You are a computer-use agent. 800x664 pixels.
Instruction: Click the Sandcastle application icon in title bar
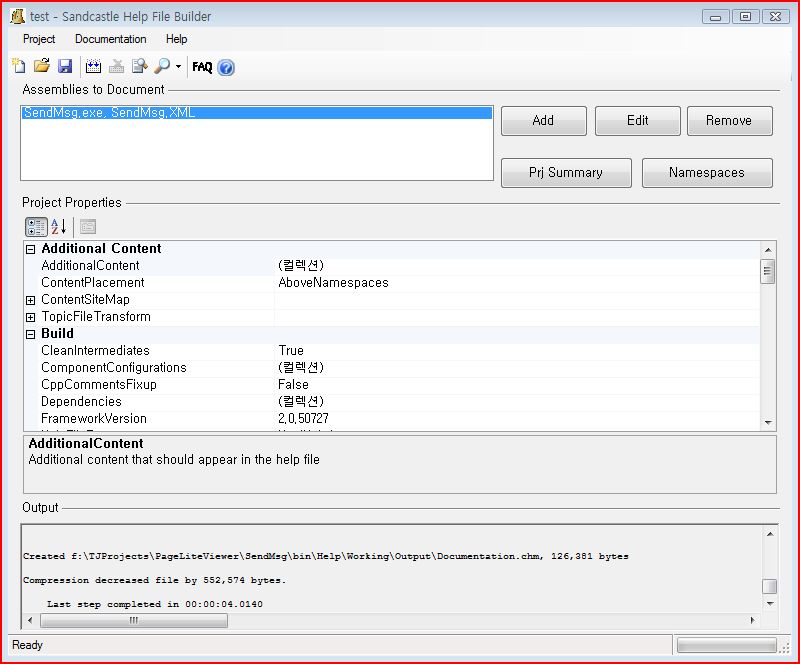pyautogui.click(x=18, y=16)
